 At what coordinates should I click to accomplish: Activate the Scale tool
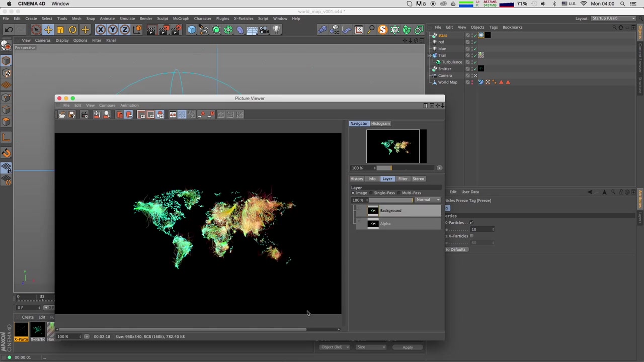click(x=60, y=30)
